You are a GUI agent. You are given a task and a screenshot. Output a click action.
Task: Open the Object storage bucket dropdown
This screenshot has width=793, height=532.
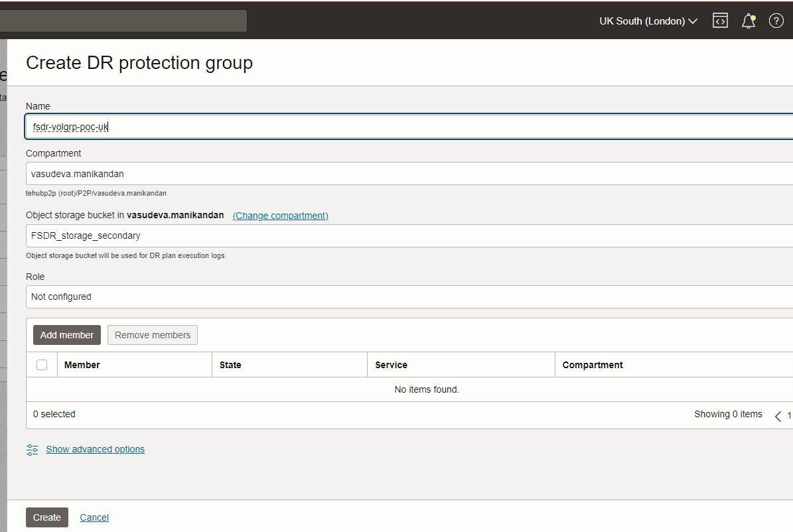[409, 235]
